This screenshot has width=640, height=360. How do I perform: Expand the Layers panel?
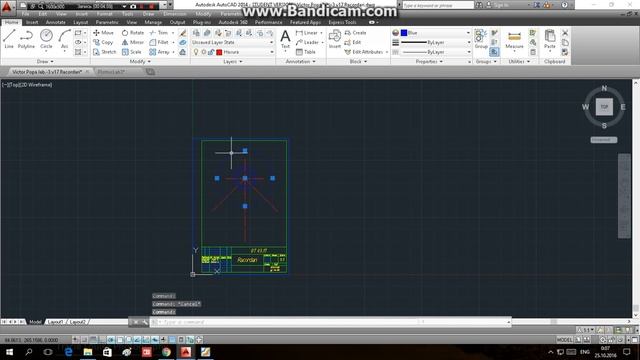pos(233,62)
